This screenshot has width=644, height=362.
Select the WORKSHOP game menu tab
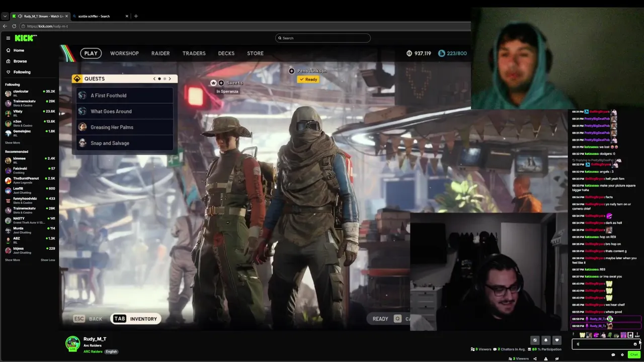(x=124, y=53)
